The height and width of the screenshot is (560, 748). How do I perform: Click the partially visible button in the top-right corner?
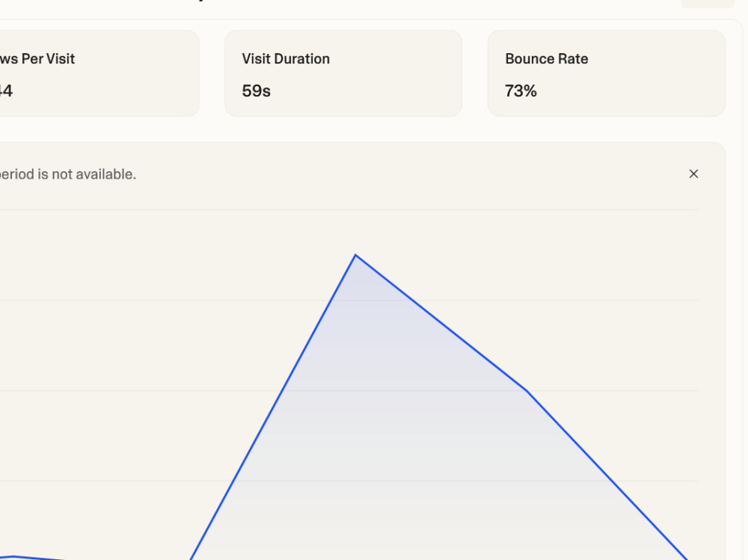click(x=708, y=4)
